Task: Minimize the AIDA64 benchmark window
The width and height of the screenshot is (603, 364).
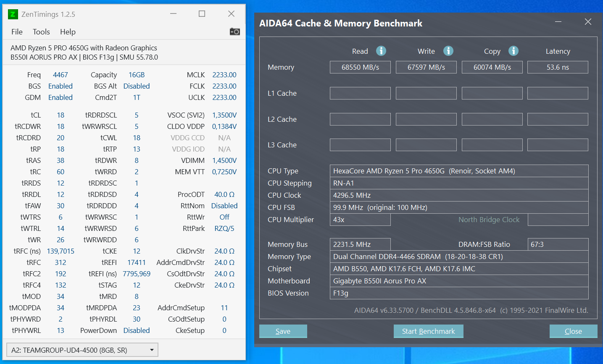Action: pyautogui.click(x=558, y=22)
